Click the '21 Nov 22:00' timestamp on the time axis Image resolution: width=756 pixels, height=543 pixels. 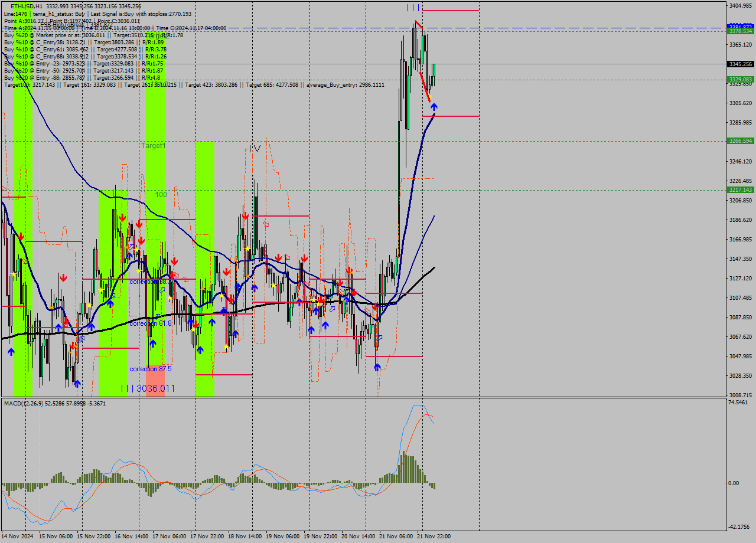(x=433, y=536)
